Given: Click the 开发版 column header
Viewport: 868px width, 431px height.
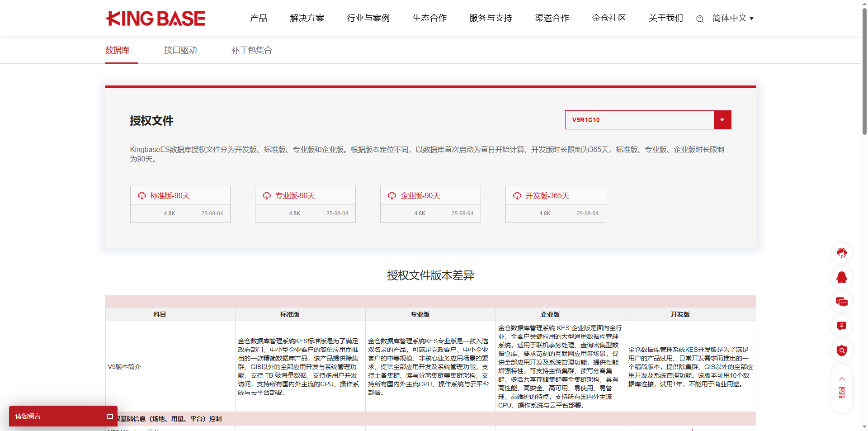Looking at the screenshot, I should tap(680, 314).
